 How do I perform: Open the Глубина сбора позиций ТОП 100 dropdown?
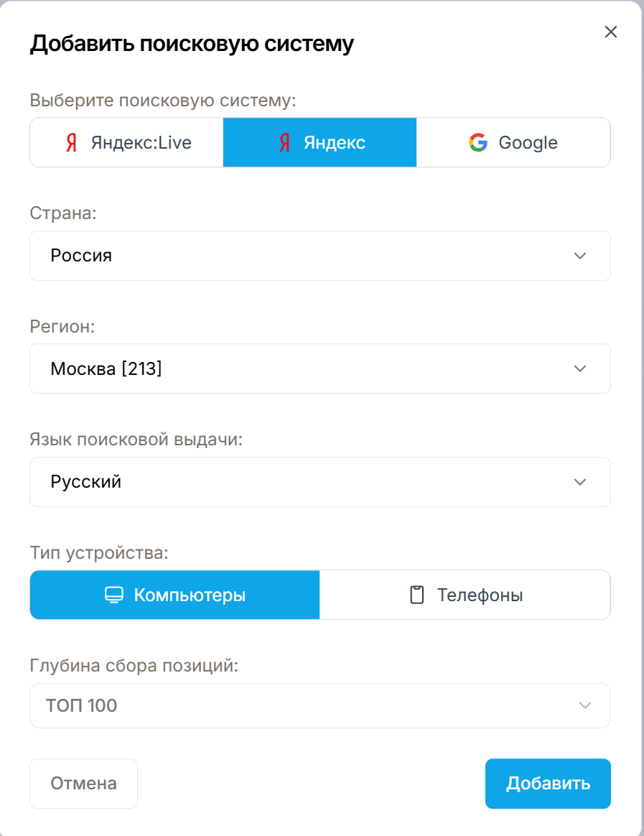(319, 706)
